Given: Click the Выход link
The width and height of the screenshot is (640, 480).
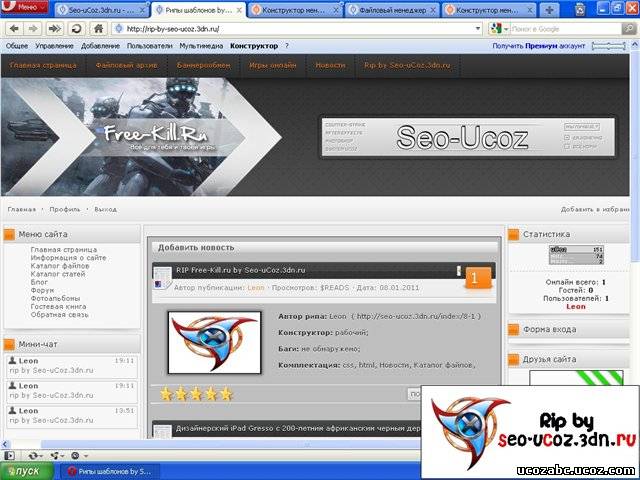Looking at the screenshot, I should coord(105,209).
